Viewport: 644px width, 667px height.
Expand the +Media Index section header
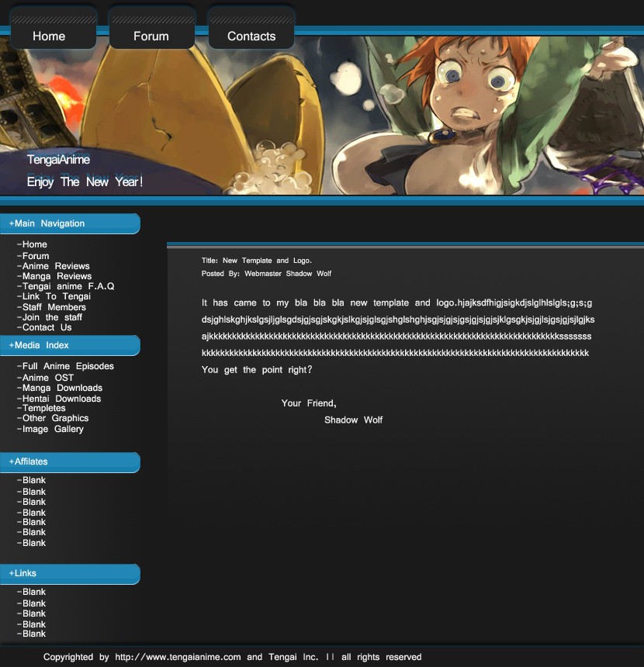pyautogui.click(x=70, y=345)
